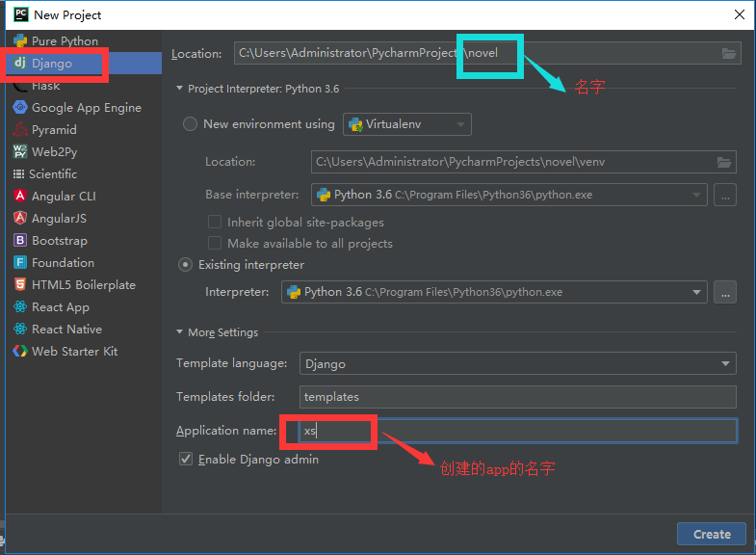Click ellipsis button beside existing Interpreter

tap(725, 292)
